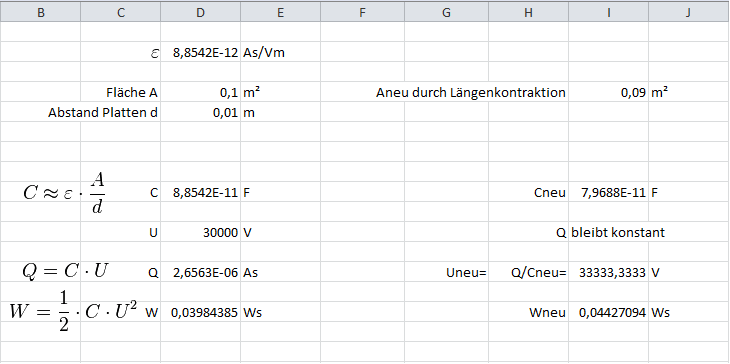Click the Wneu value 0,04427094 cell
Image resolution: width=730 pixels, height=364 pixels.
click(x=608, y=313)
